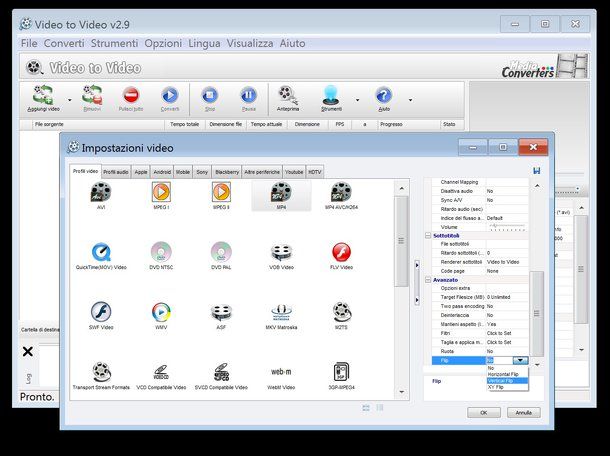Click the Mantieni aspetto value 'Yes'
This screenshot has height=456, width=610.
pos(507,324)
